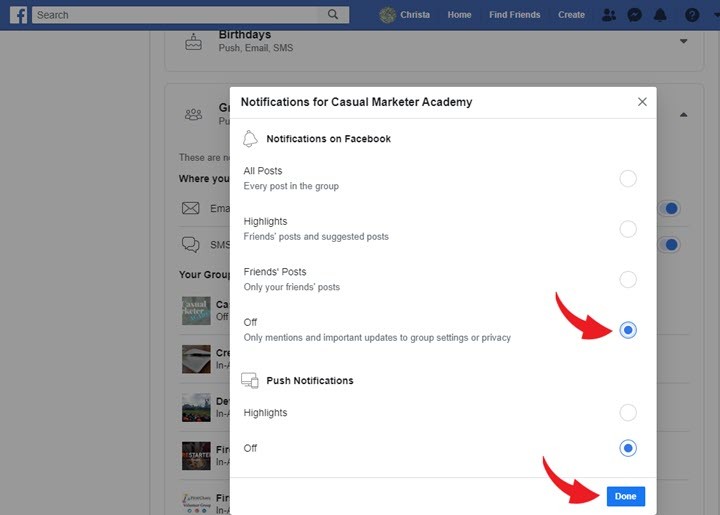Select Highlights radio under Push Notifications
Viewport: 720px width, 515px height.
(628, 412)
